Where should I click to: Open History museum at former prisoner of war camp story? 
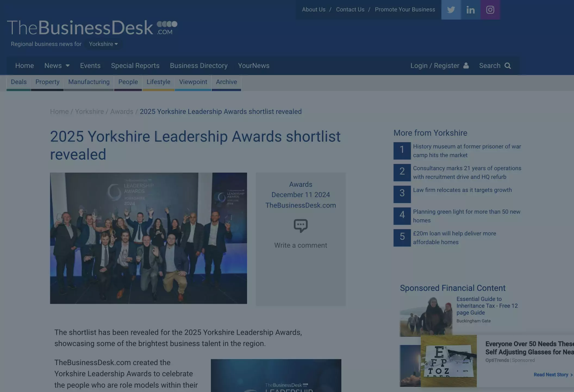click(467, 151)
